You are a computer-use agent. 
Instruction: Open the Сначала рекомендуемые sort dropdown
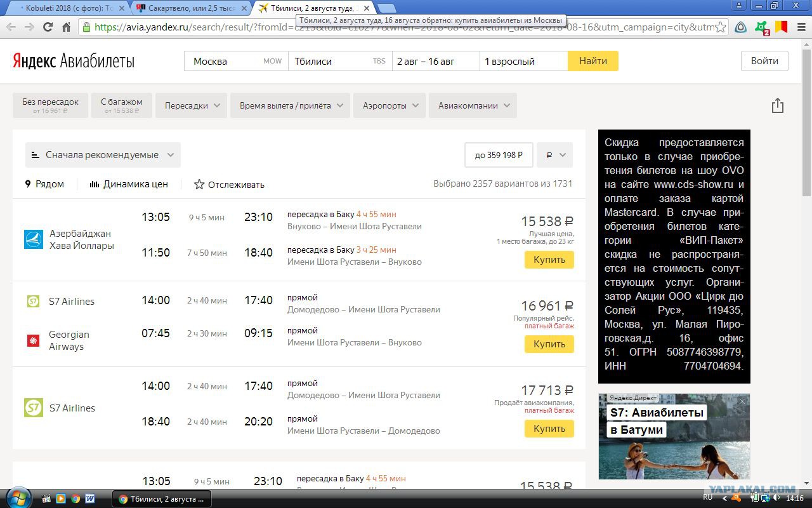(103, 155)
